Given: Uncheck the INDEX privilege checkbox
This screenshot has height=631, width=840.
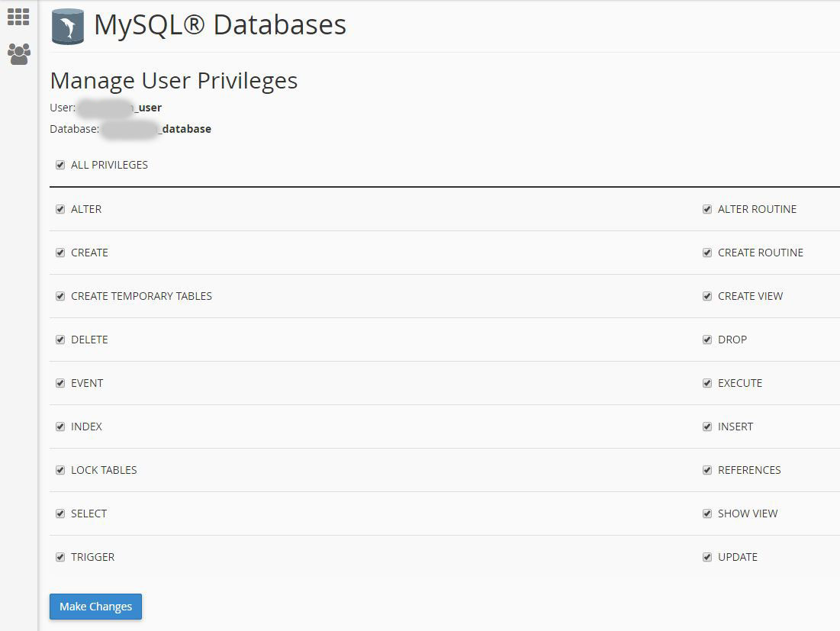Looking at the screenshot, I should pyautogui.click(x=60, y=427).
